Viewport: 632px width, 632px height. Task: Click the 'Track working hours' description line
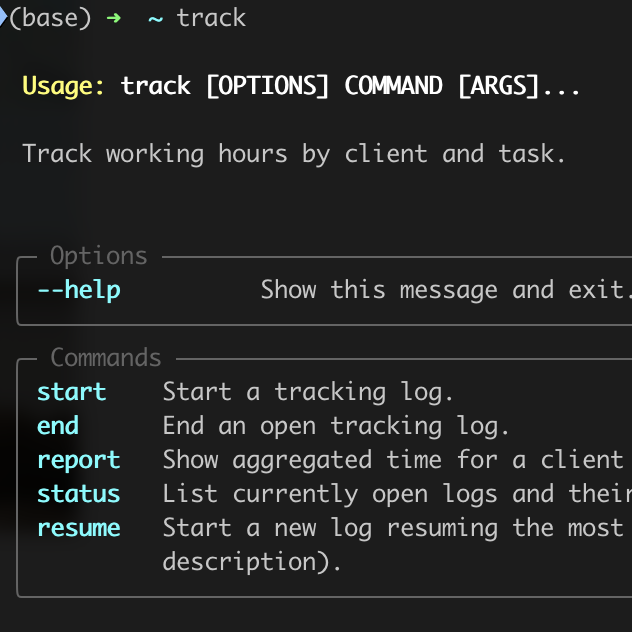[294, 154]
